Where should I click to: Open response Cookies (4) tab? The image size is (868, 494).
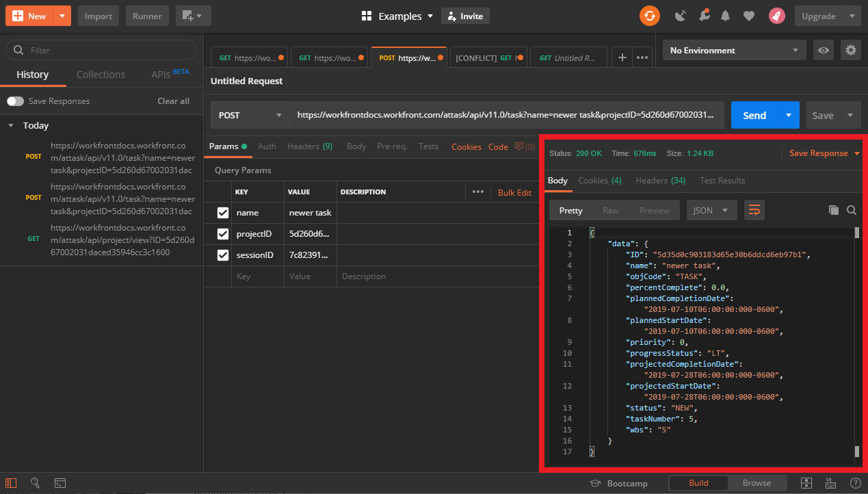[600, 181]
